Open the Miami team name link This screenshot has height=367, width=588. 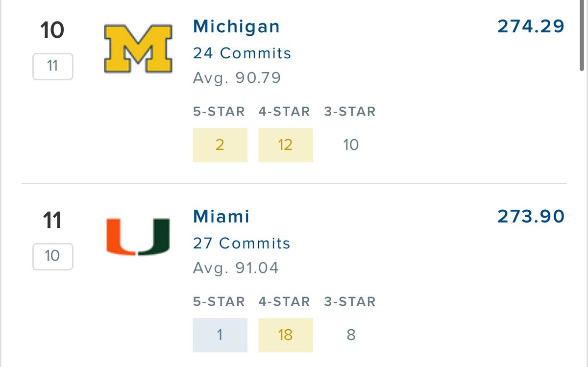point(221,216)
